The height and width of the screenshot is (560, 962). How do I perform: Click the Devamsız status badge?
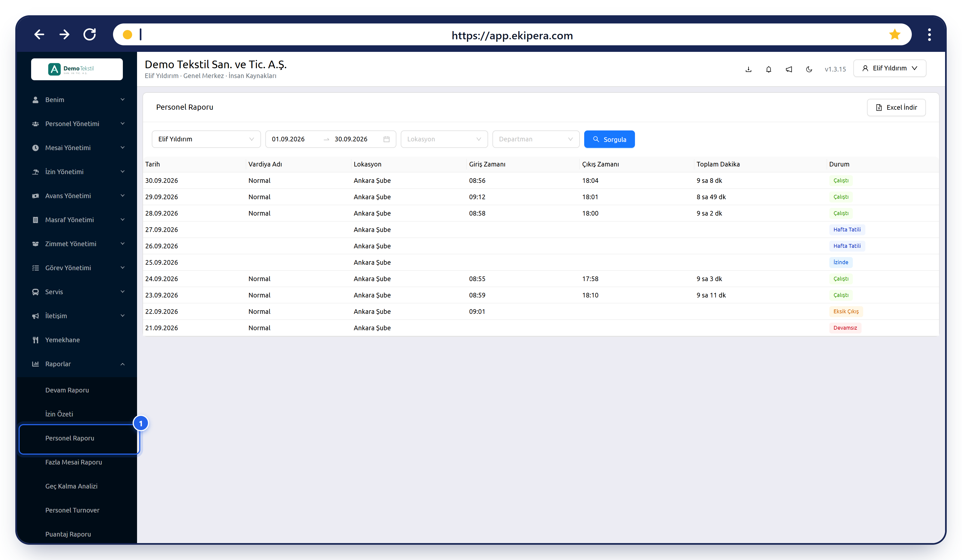point(845,328)
